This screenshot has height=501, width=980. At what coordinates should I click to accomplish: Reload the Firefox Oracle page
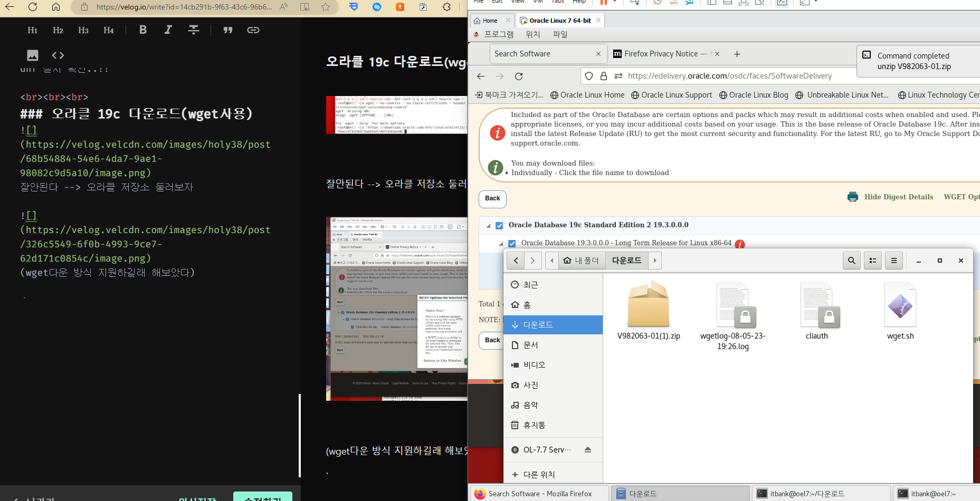click(x=519, y=76)
